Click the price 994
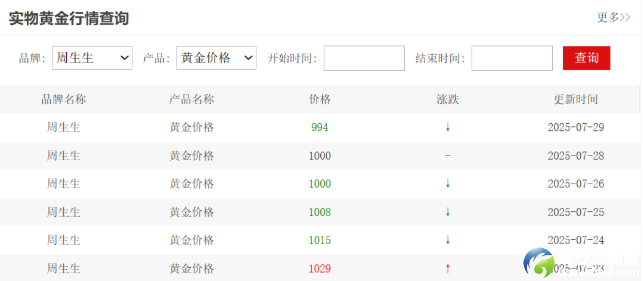 click(x=320, y=127)
